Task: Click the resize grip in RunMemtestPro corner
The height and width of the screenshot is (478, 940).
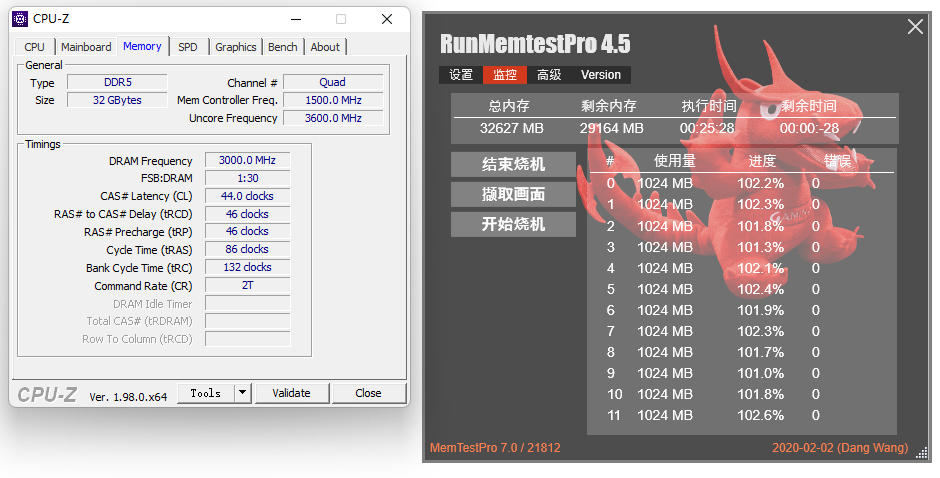Action: [x=921, y=454]
